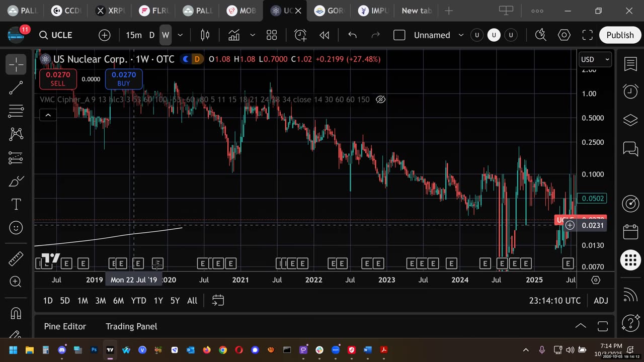
Task: Select the text annotation tool
Action: pos(16,204)
